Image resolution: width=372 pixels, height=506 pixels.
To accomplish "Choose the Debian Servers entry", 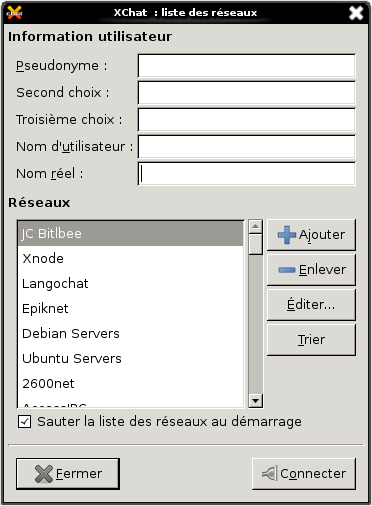I will [131, 334].
